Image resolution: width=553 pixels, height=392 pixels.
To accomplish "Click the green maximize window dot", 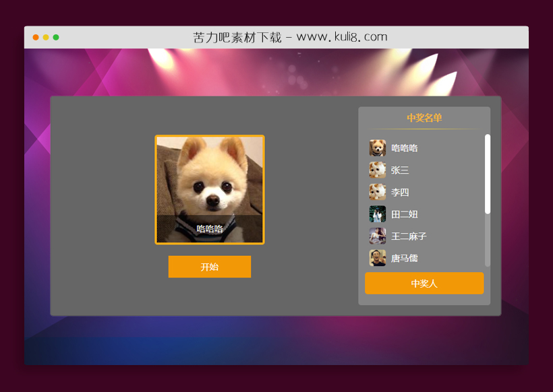I will coord(56,38).
